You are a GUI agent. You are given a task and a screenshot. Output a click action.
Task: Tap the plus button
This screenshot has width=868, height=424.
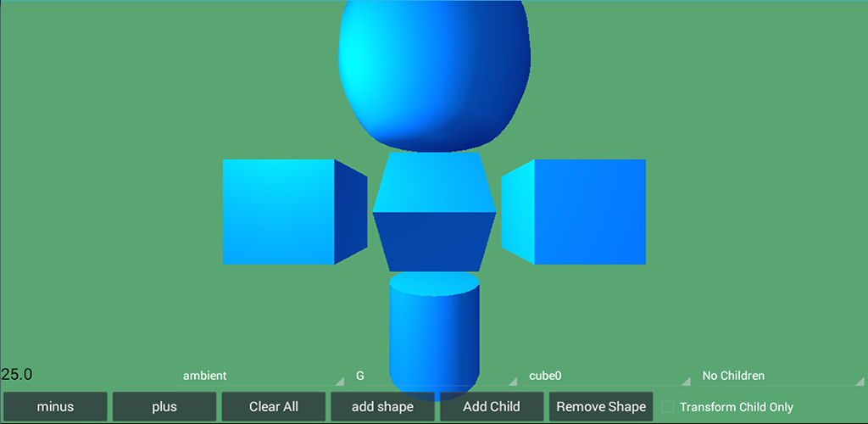click(164, 407)
